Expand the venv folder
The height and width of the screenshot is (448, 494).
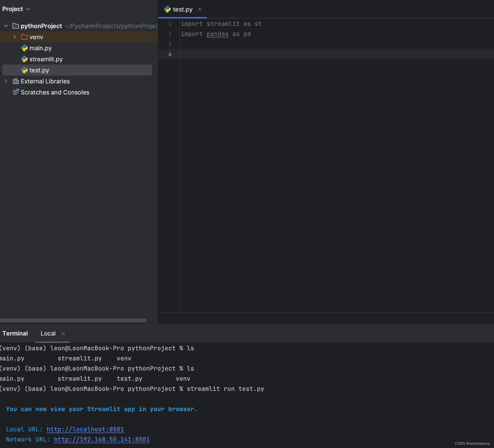click(15, 37)
